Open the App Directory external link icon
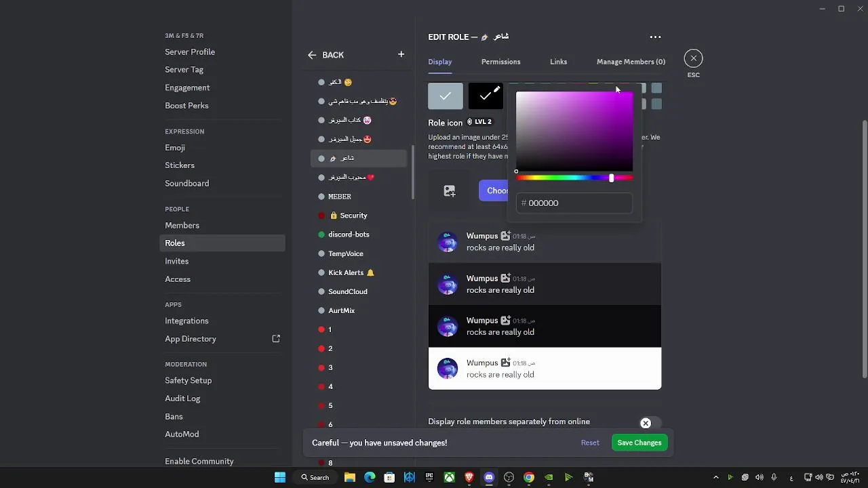 coord(276,339)
